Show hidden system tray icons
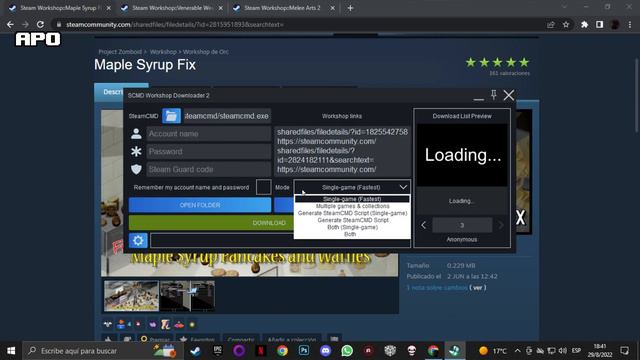 518,351
